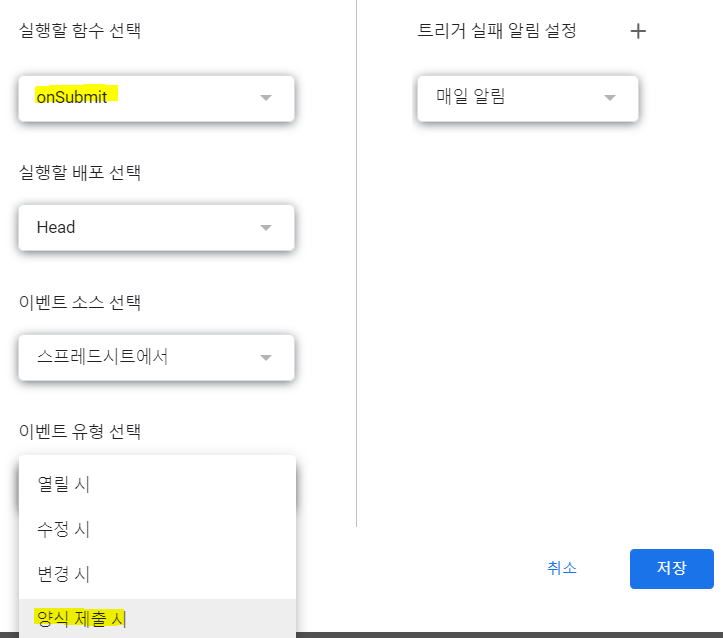Click the 이벤트 소스 선택 label

[79, 302]
